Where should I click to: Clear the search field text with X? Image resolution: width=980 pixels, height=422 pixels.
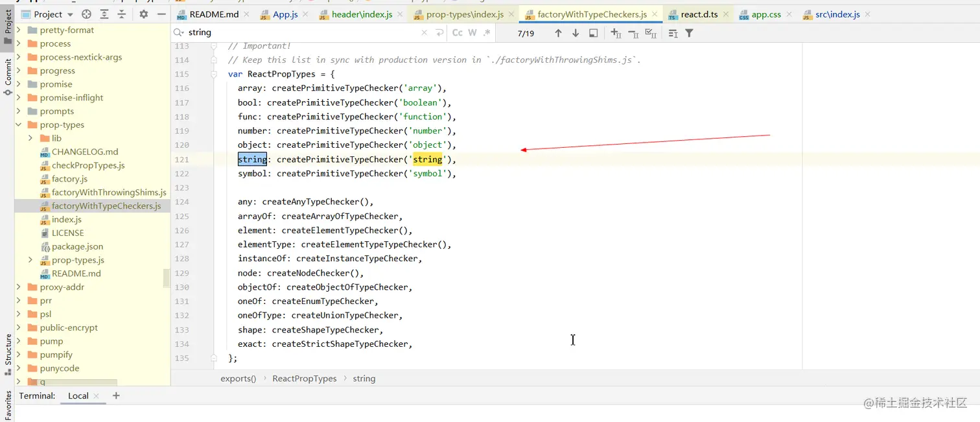click(425, 32)
